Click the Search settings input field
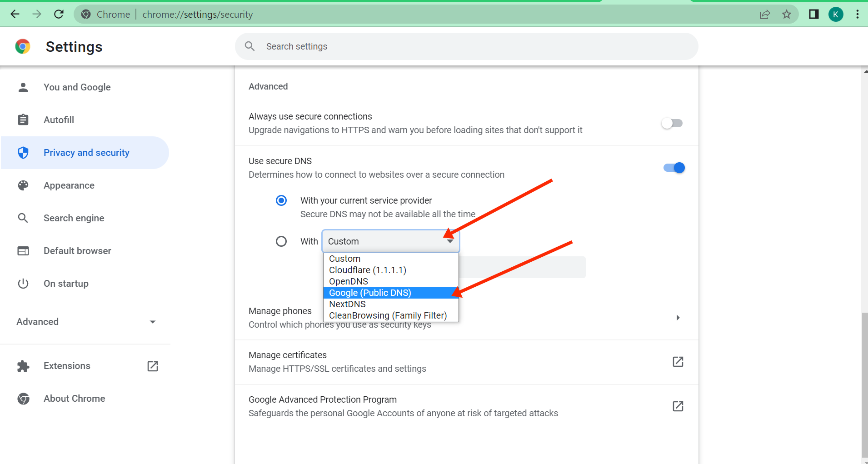 [x=473, y=46]
